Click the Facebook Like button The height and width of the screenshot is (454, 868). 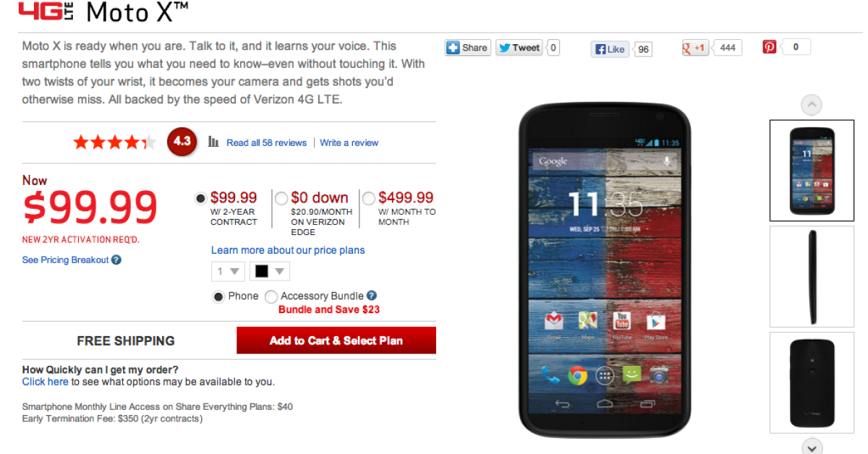[609, 49]
